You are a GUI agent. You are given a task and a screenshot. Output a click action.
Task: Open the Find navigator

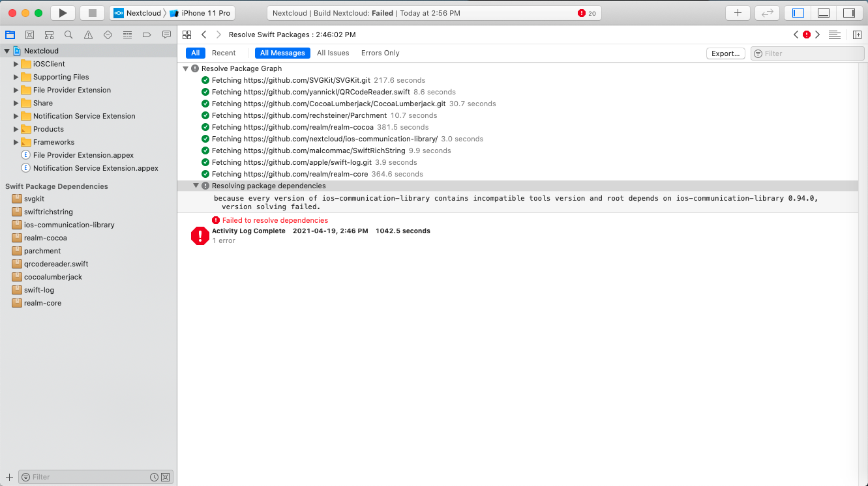coord(68,35)
